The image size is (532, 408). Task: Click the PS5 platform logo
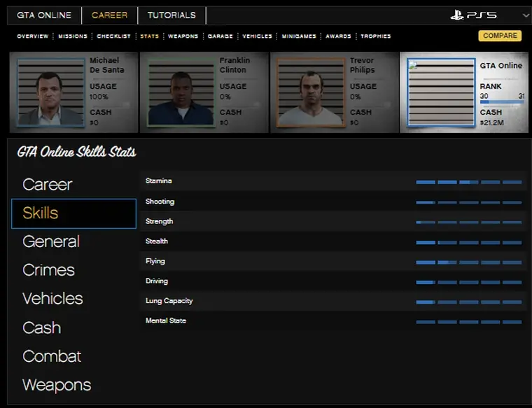point(473,15)
